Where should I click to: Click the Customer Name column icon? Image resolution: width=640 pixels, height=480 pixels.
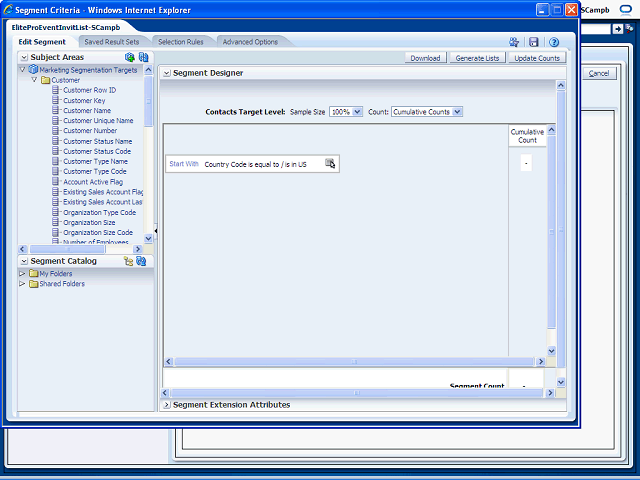tap(56, 110)
